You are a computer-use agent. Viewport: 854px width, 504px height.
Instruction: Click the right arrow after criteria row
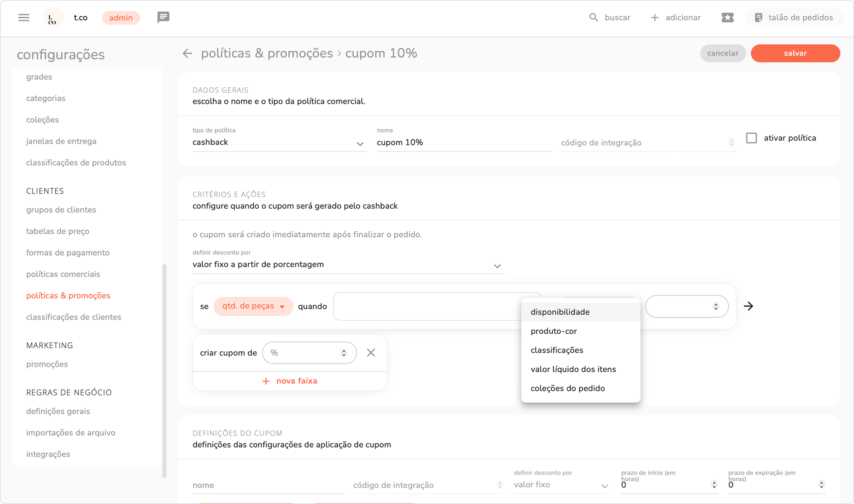748,306
